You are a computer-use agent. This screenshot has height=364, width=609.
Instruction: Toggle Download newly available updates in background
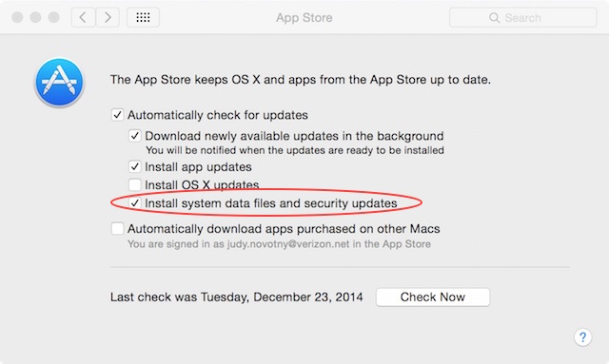(135, 136)
